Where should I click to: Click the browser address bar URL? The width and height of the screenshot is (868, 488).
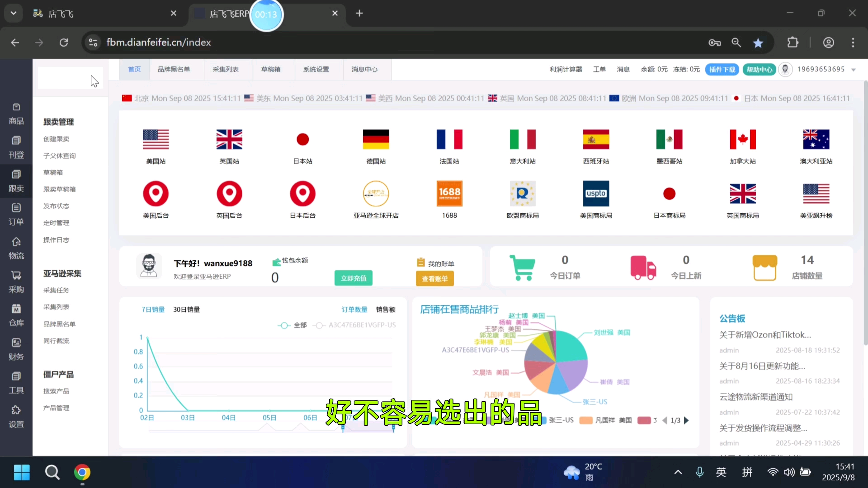click(158, 42)
